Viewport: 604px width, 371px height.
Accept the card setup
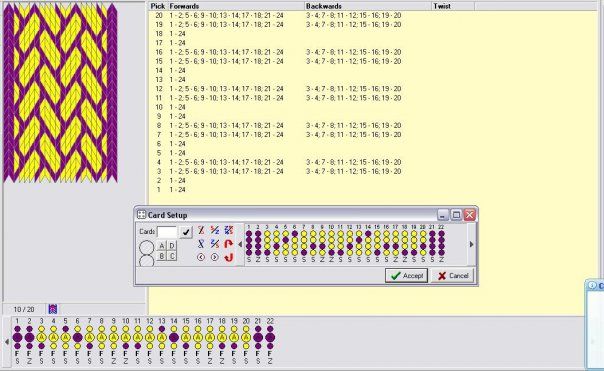coord(406,275)
